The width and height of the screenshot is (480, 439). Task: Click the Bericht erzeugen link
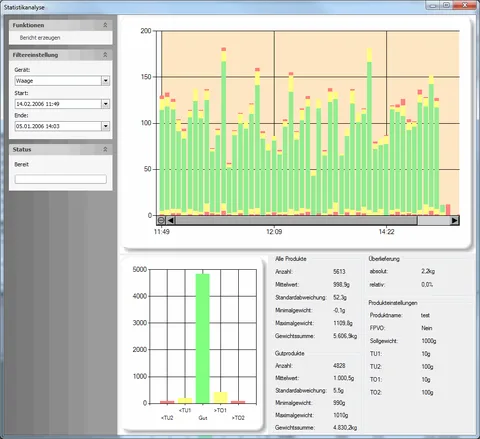pos(40,38)
